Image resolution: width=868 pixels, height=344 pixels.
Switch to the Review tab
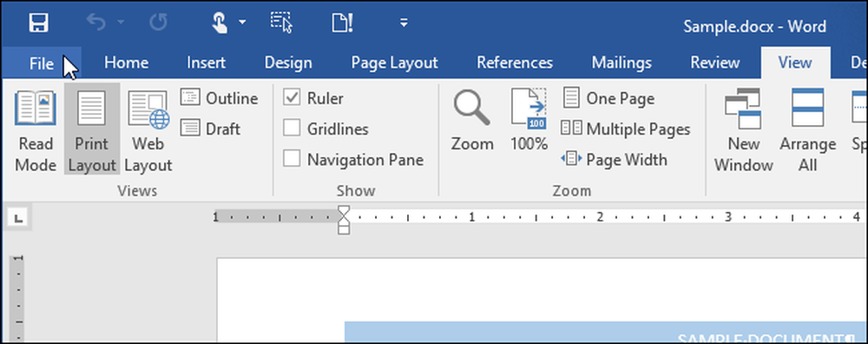pyautogui.click(x=715, y=63)
